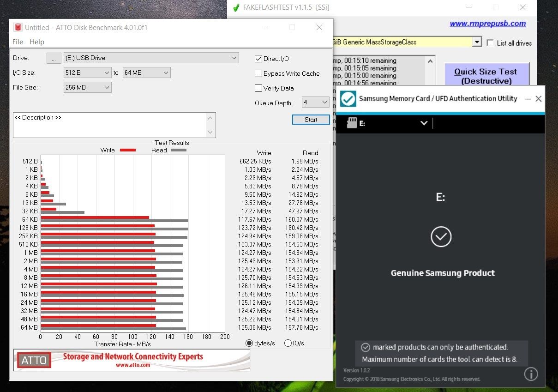The height and width of the screenshot is (392, 558).
Task: Open the Help menu in ATTO
Action: 37,42
